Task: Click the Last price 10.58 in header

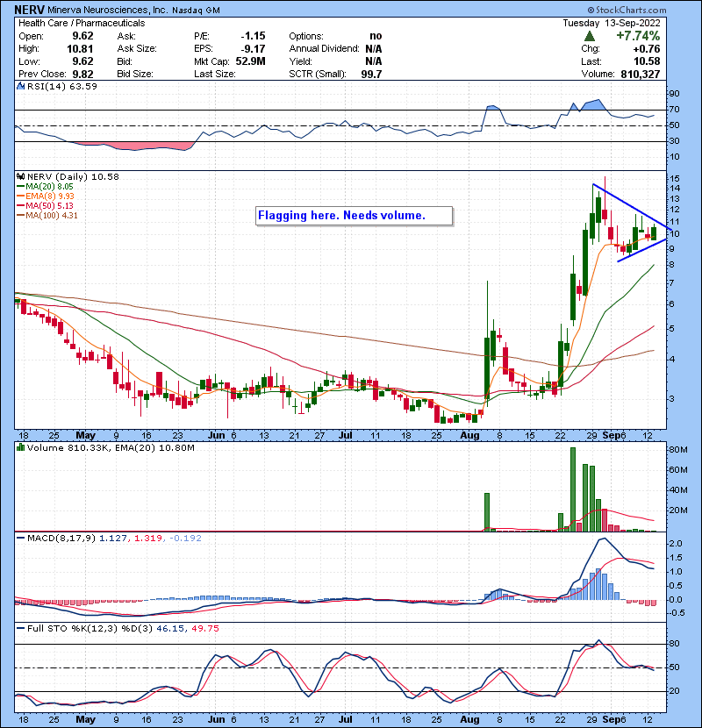Action: pyautogui.click(x=647, y=61)
